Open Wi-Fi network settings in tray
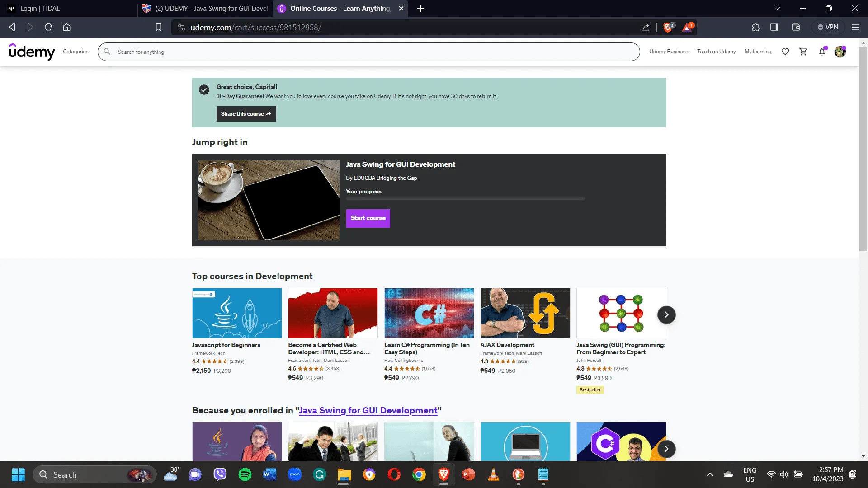868x488 pixels. pos(771,474)
